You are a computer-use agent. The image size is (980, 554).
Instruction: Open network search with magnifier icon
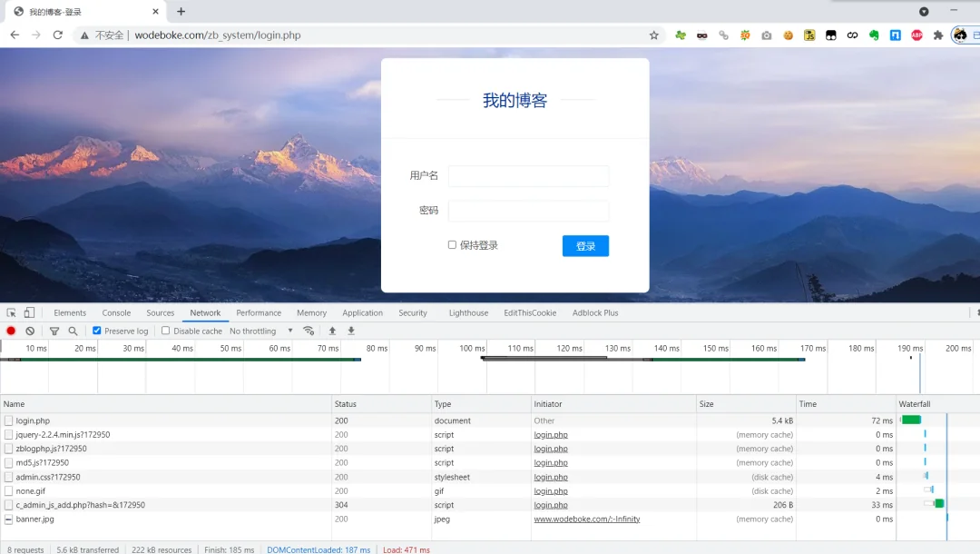pos(73,331)
